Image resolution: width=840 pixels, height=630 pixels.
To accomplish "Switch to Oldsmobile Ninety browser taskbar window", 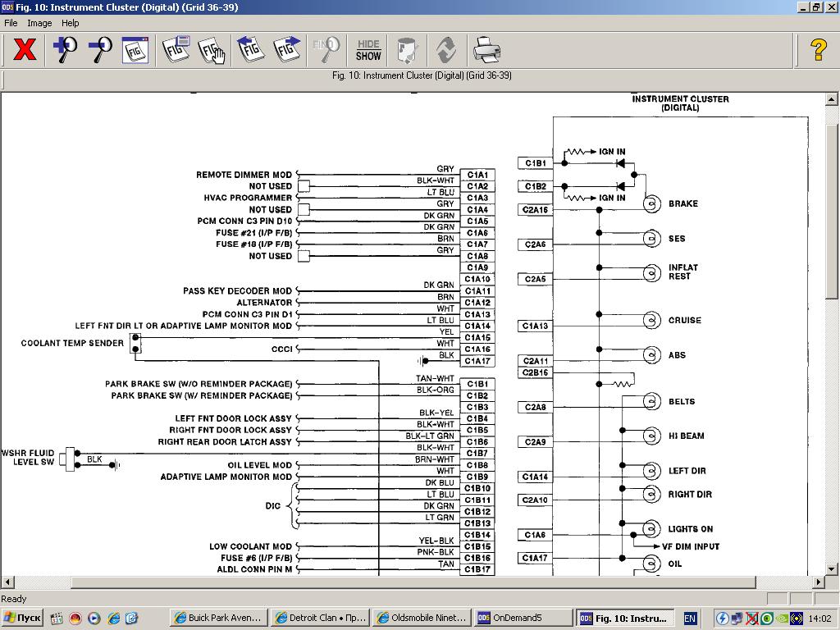I will pos(422,619).
